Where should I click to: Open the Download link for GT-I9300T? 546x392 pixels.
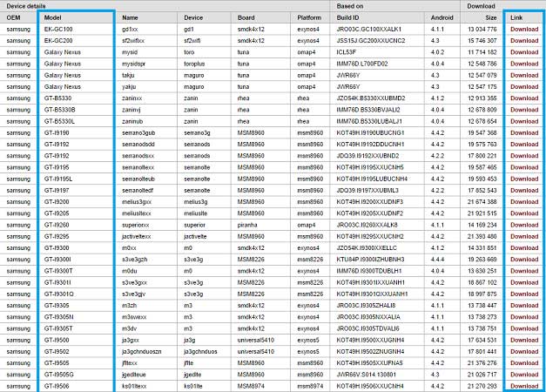[524, 271]
